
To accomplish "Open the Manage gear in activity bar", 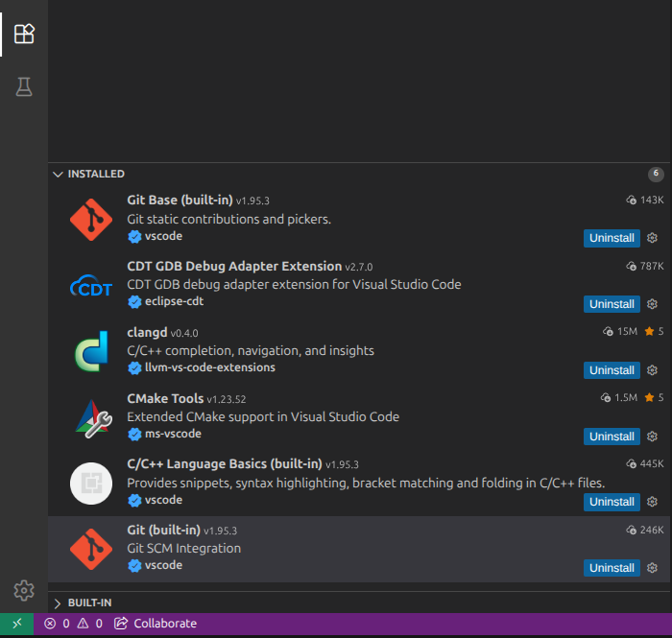I will coord(24,590).
